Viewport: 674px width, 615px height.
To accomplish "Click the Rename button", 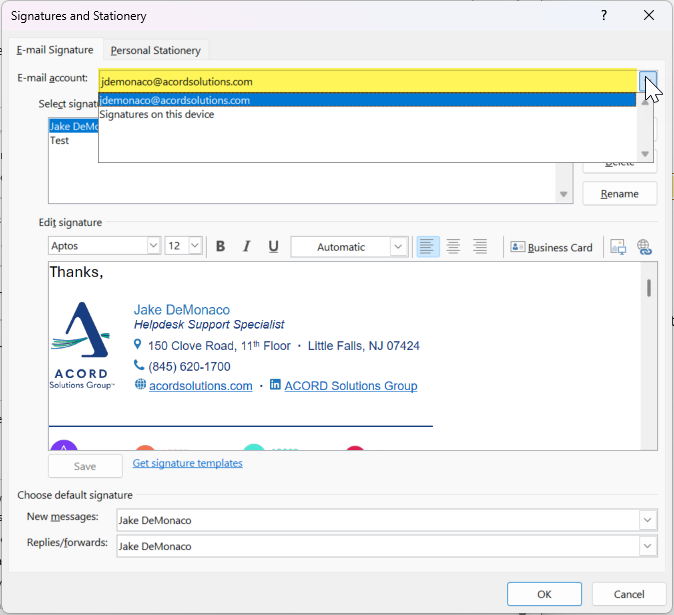I will 619,194.
